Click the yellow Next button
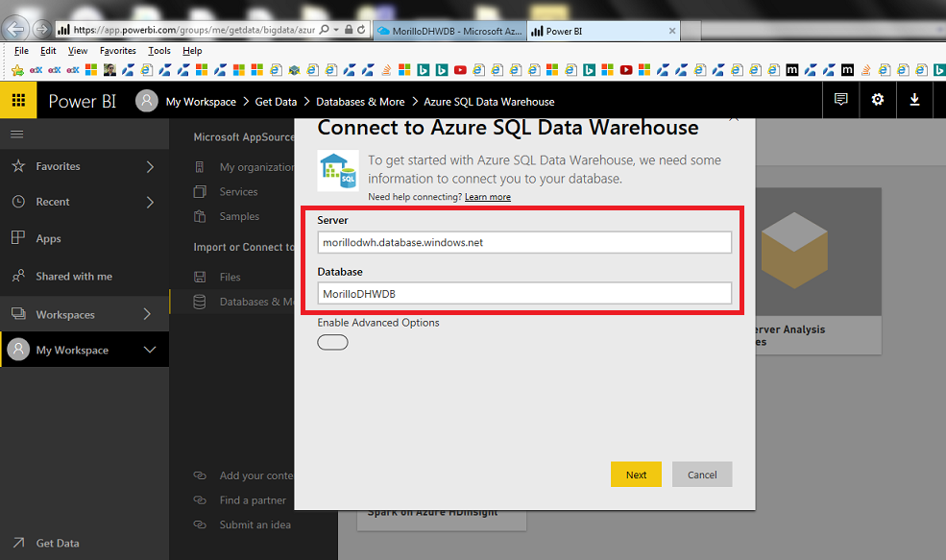Image resolution: width=946 pixels, height=560 pixels. 636,475
